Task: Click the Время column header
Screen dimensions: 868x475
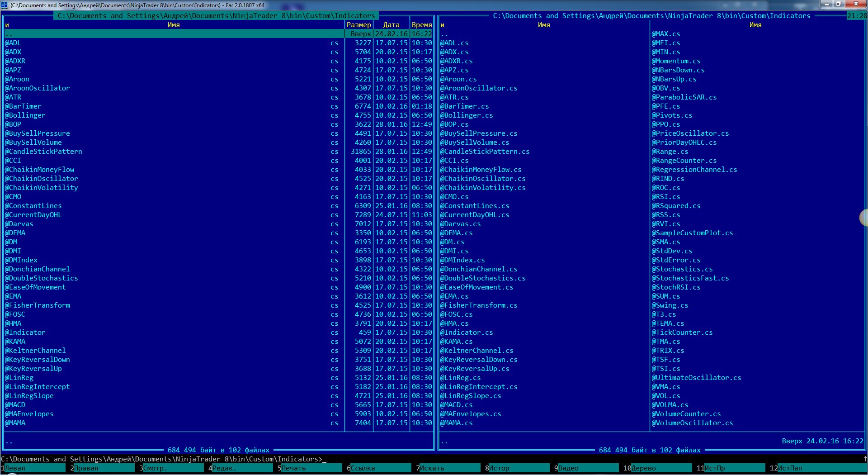Action: (422, 25)
